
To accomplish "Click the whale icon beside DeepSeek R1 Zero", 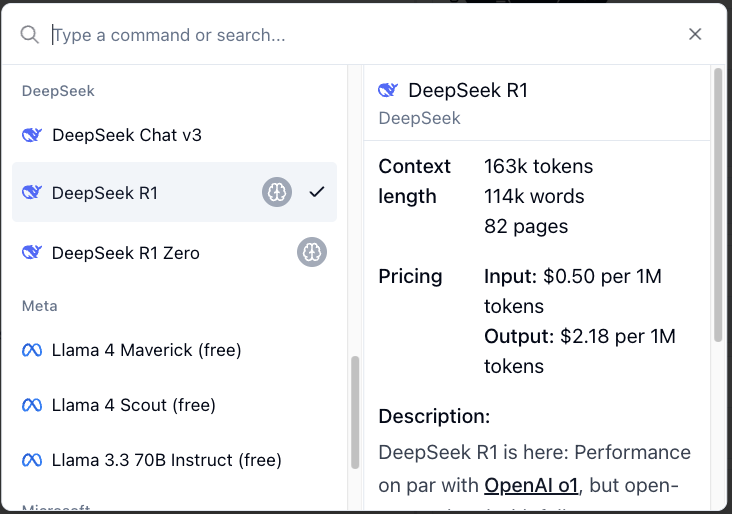I will [31, 253].
